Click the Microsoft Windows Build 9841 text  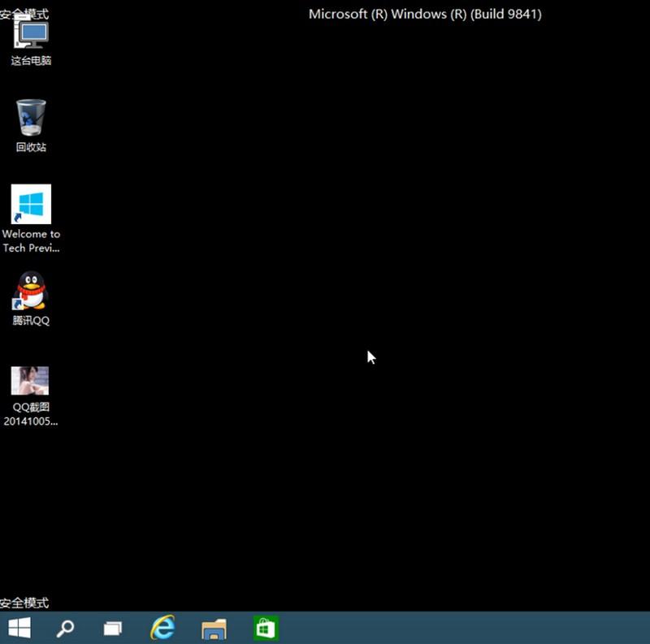(x=425, y=14)
